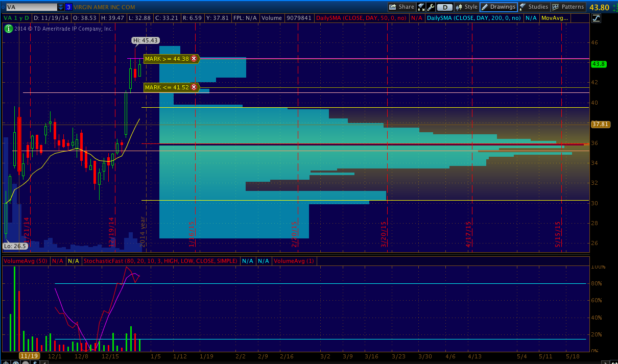Toggle the chart scale curve icon
Viewport: 618px width, 364px height.
pyautogui.click(x=597, y=18)
